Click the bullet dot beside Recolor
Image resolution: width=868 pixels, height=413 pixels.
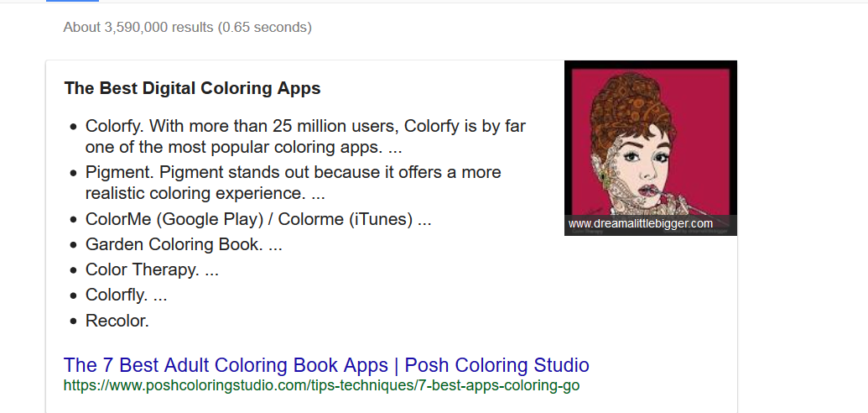[74, 322]
